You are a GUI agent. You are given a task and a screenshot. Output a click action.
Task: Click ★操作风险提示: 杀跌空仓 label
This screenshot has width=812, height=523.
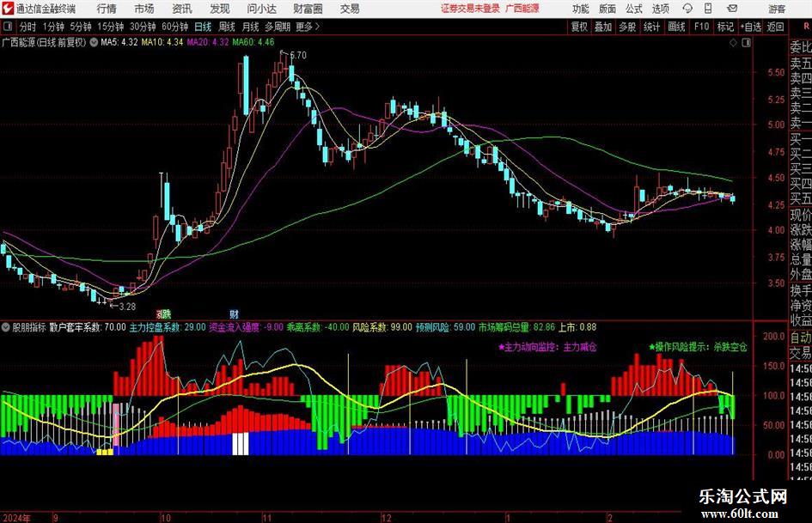point(698,347)
